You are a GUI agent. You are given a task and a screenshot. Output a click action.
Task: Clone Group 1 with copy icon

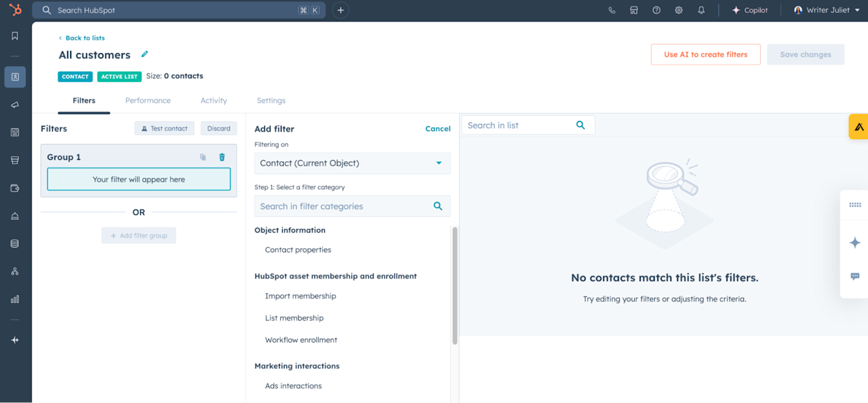[203, 157]
